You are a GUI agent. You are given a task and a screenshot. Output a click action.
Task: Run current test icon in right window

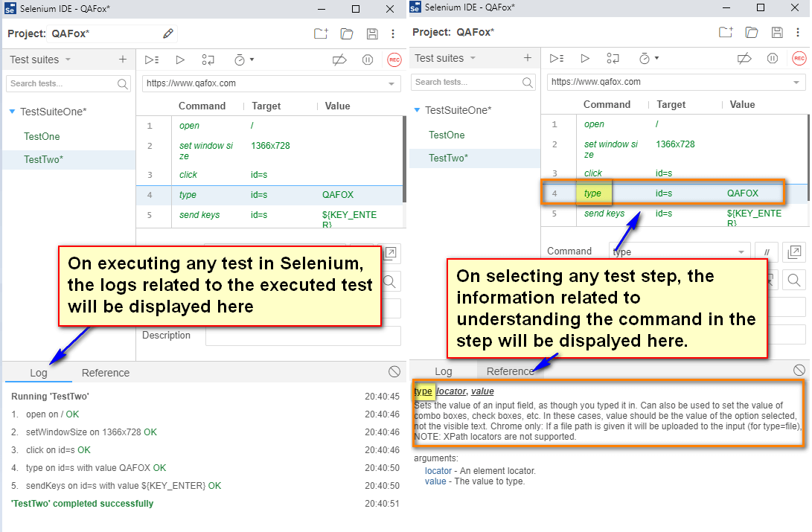tap(585, 59)
